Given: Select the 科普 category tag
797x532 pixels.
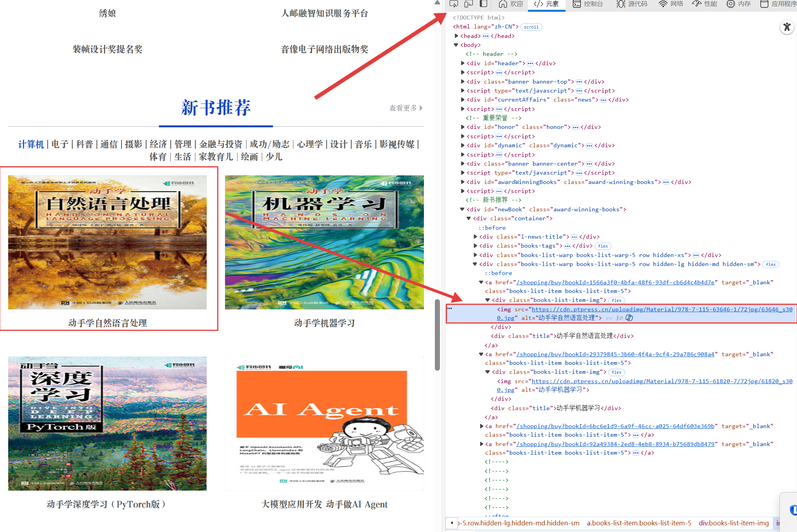Looking at the screenshot, I should click(x=84, y=145).
